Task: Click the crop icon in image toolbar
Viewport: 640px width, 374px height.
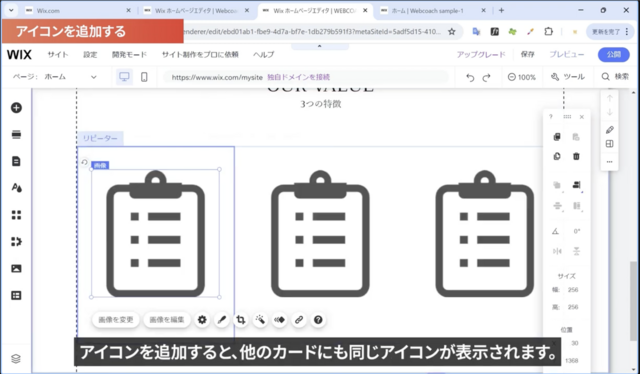Action: coord(241,320)
